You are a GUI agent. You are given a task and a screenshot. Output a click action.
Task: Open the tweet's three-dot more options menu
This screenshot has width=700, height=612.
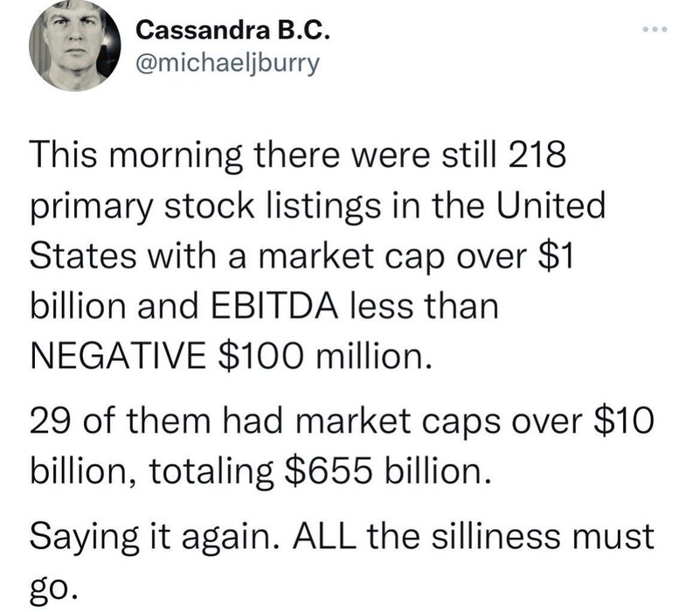(655, 30)
